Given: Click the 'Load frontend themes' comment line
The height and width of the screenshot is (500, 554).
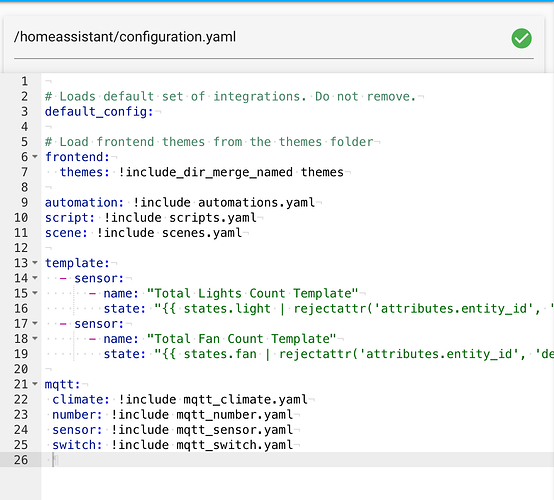Looking at the screenshot, I should 209,142.
